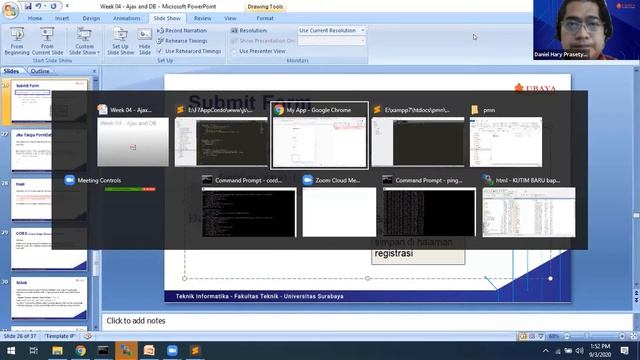Click the Template IF theme status entry

coord(60,336)
